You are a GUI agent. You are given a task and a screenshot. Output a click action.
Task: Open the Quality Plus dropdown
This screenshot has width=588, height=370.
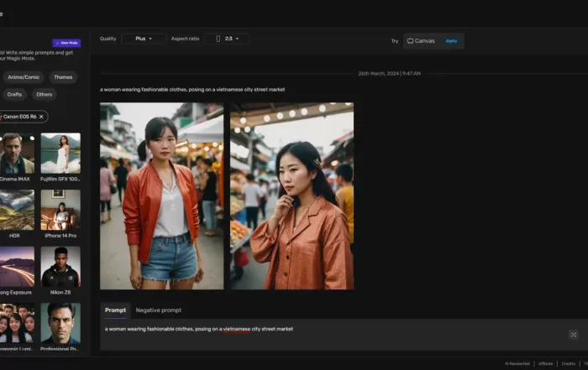coord(144,39)
